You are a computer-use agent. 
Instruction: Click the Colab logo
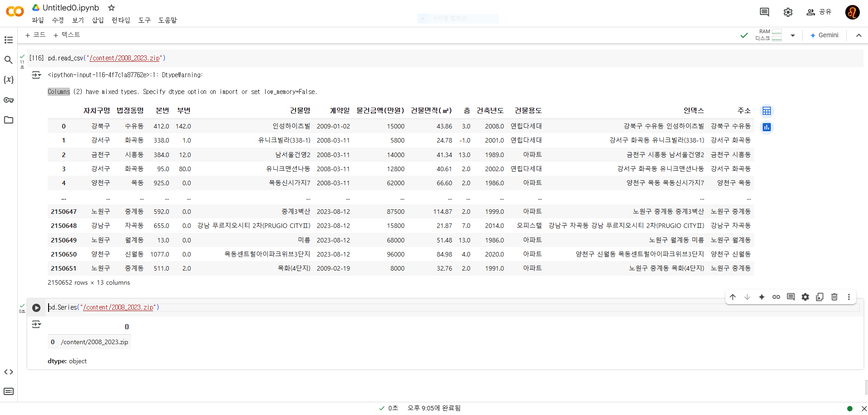pyautogui.click(x=15, y=11)
